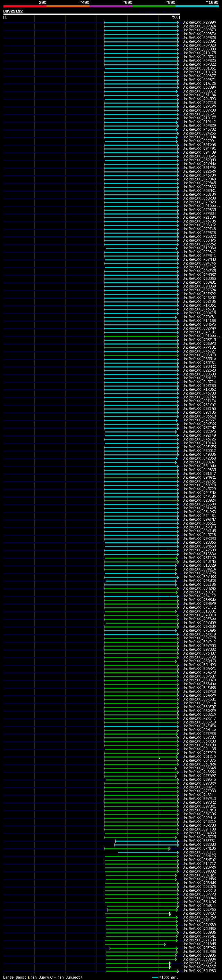Select hit label UniRef100_Q7M1Q5
Image resolution: width=222 pixels, height=980 pixels.
(x=199, y=848)
